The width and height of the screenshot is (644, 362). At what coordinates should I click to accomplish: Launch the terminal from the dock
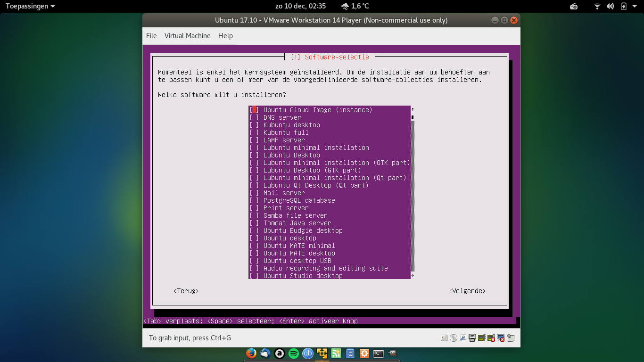379,353
